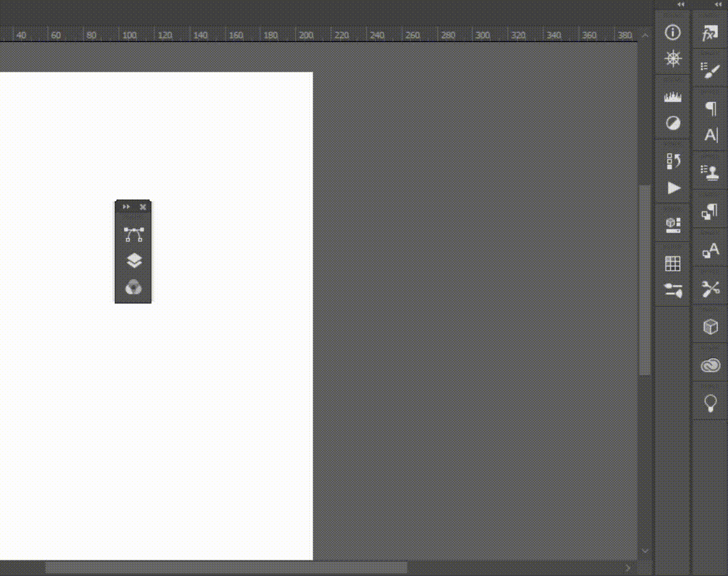Screen dimensions: 728x576
Task: Click the horizontal scrollbar thumb
Action: tap(226, 568)
